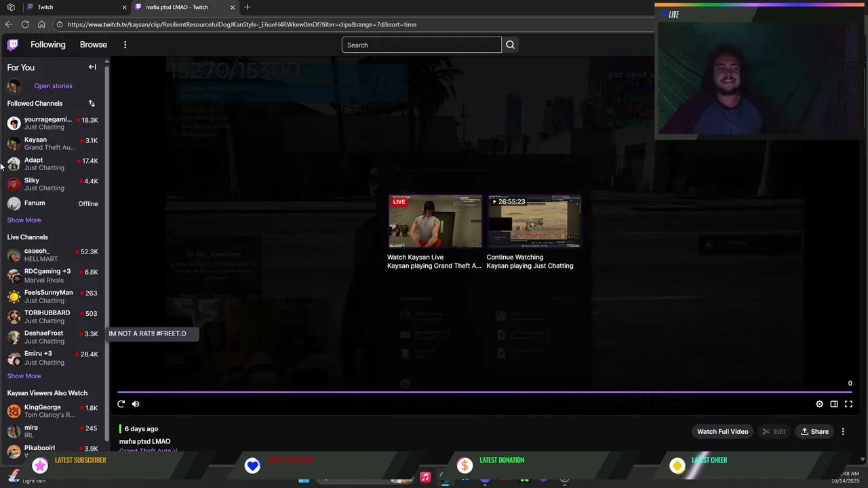The width and height of the screenshot is (868, 488).
Task: Go back in the browser
Action: [x=9, y=24]
